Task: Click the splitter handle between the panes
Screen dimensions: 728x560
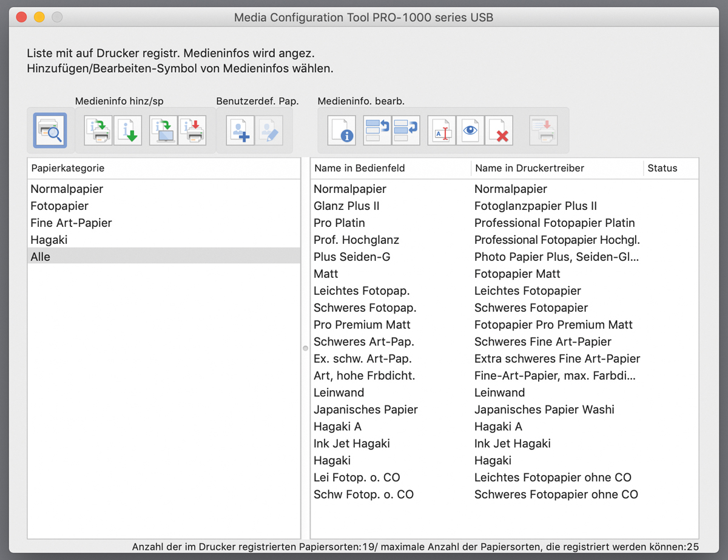Action: pyautogui.click(x=305, y=348)
